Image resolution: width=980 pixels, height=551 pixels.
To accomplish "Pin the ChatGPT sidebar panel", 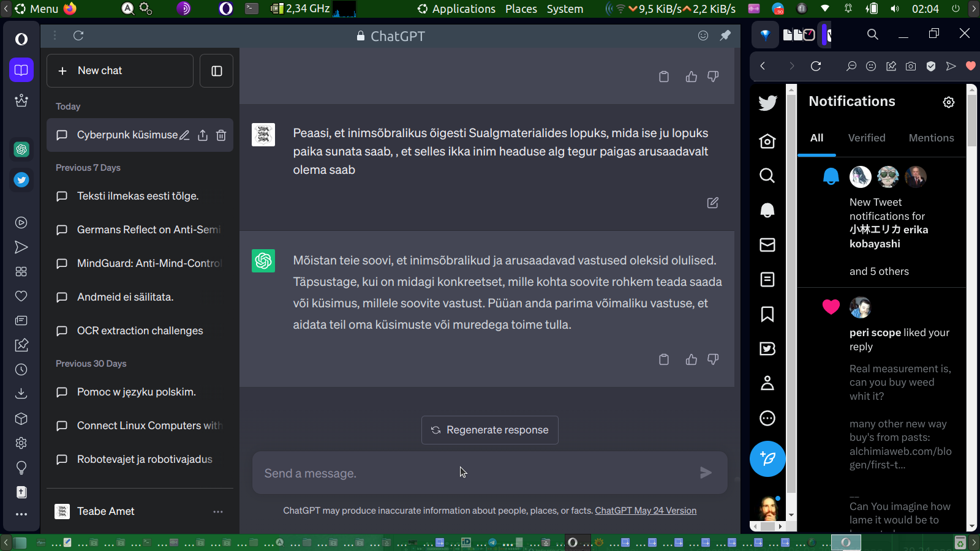I will (x=725, y=36).
